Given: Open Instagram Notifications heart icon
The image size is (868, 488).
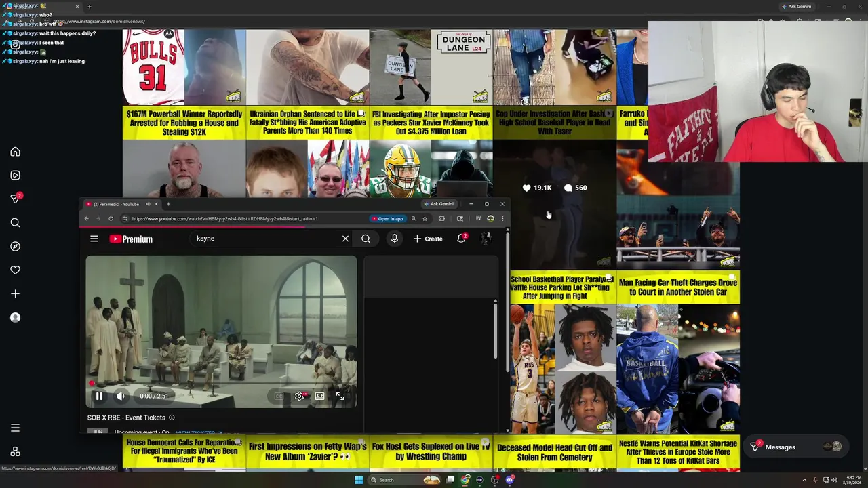Looking at the screenshot, I should (x=15, y=270).
